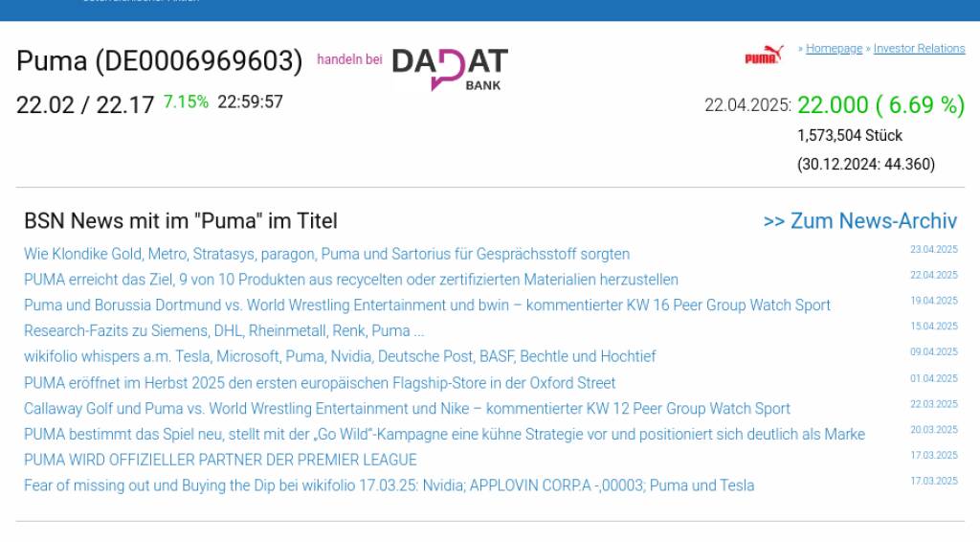Open the Research-Fazits zu Siemens, DHL article
Viewport: 980px width, 542px height.
pyautogui.click(x=224, y=331)
